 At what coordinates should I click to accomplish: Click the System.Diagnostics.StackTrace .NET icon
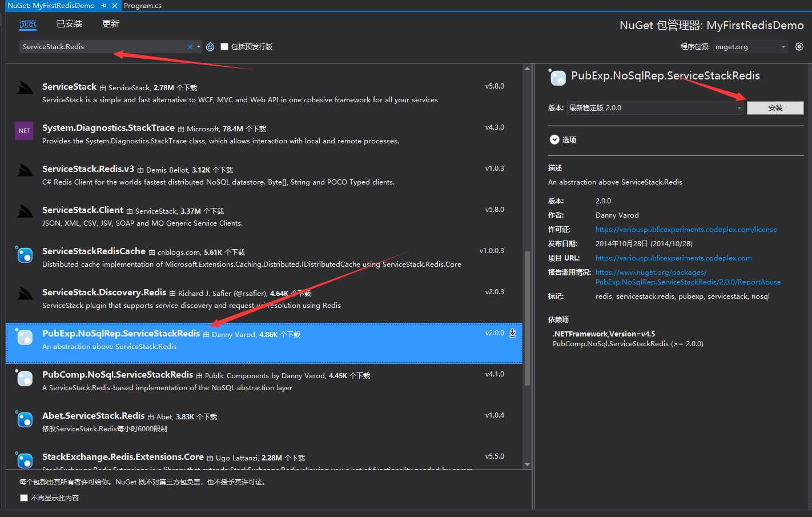pyautogui.click(x=24, y=131)
